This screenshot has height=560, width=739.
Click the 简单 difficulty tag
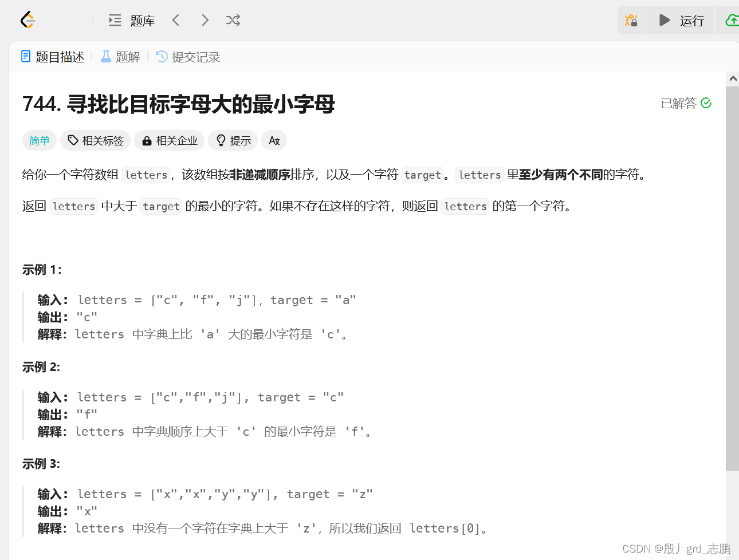pyautogui.click(x=40, y=140)
